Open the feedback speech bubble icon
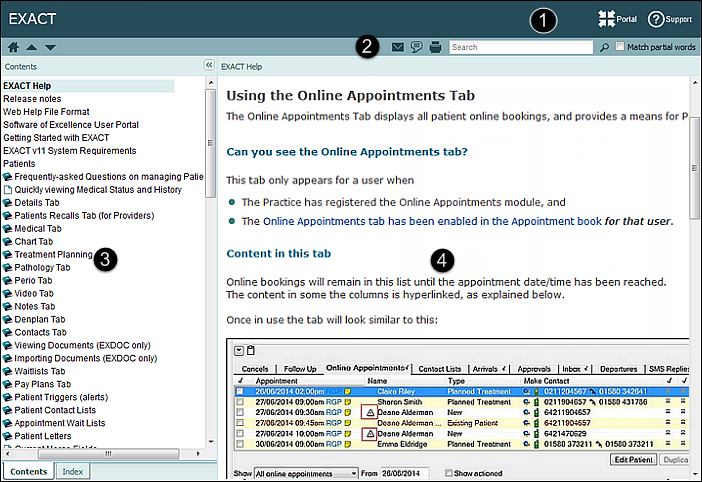702x482 pixels. tap(416, 47)
